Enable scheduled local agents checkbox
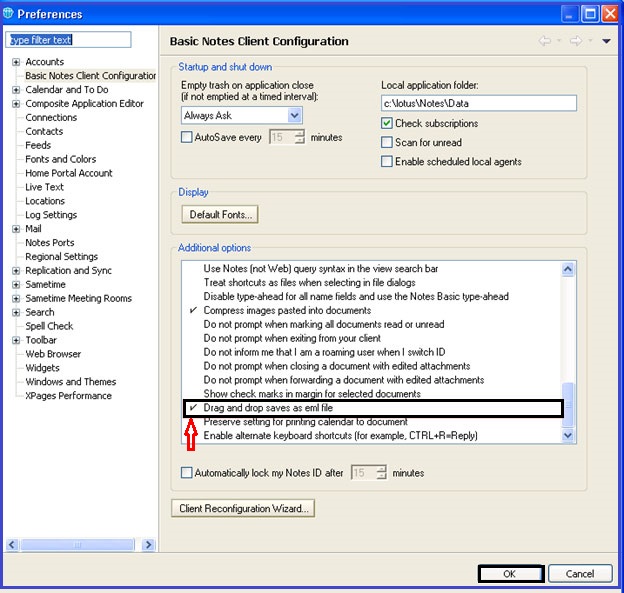Screen dimensions: 624x593 [386, 162]
